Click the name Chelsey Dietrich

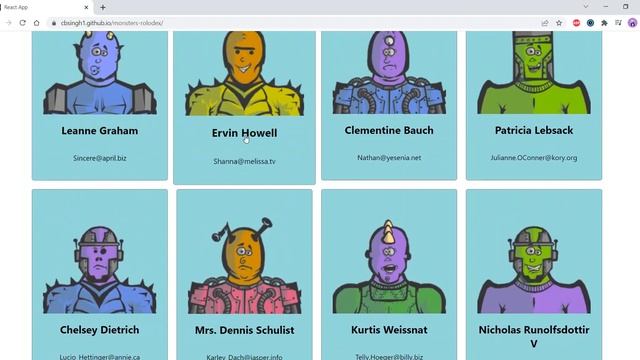coord(100,330)
